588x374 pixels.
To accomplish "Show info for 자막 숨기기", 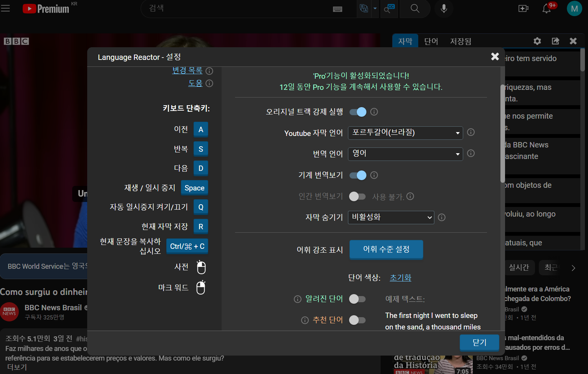I will (442, 217).
